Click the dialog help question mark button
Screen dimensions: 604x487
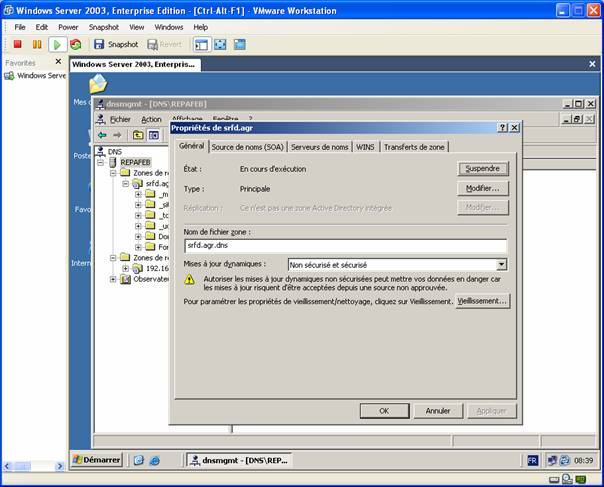click(x=502, y=128)
